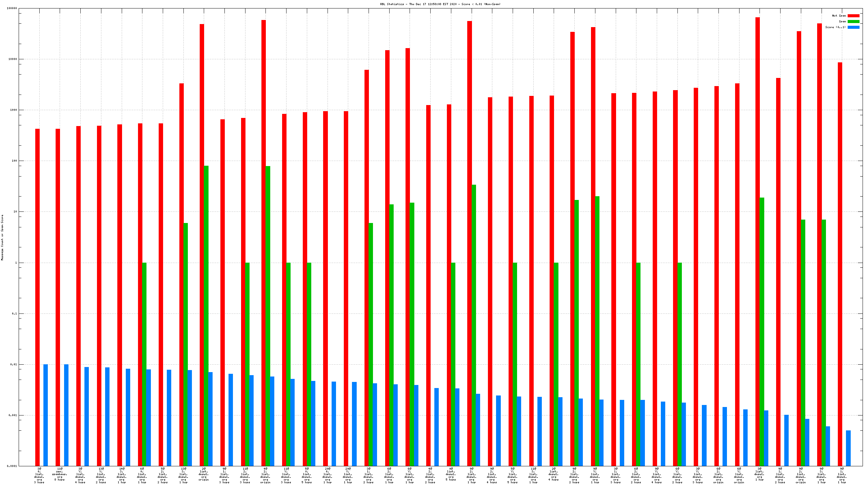Click the 0.1 y-axis tick label
This screenshot has width=868, height=488.
[x=14, y=313]
